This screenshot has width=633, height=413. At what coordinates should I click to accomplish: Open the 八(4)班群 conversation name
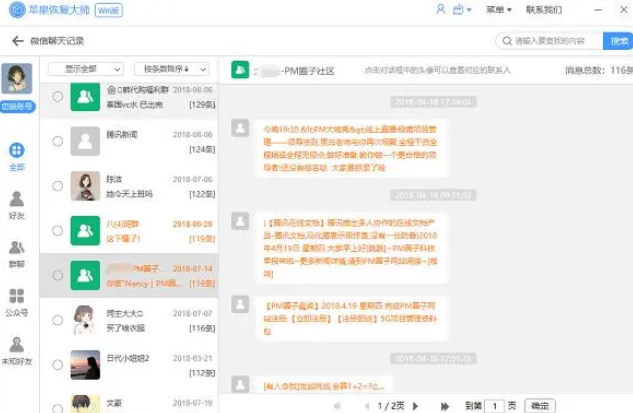[x=123, y=224]
